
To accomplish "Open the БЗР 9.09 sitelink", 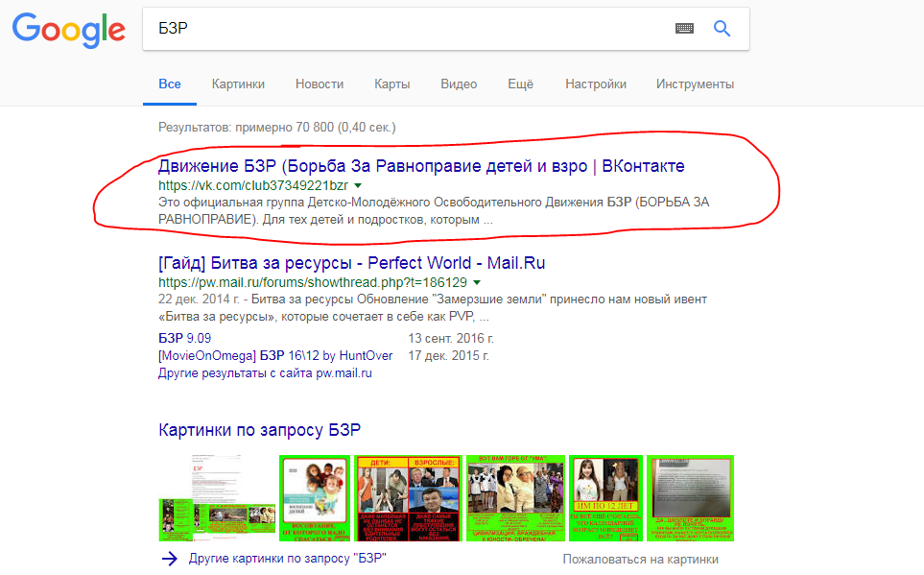I will pos(184,339).
